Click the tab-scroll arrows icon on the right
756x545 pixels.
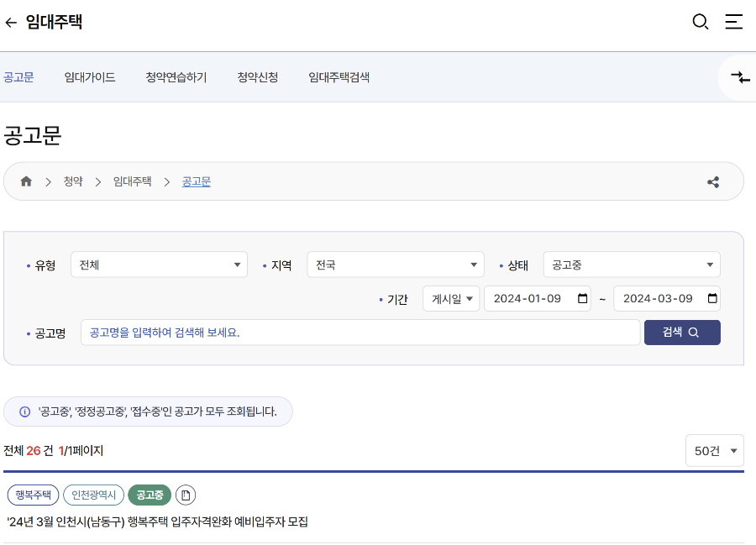click(740, 76)
